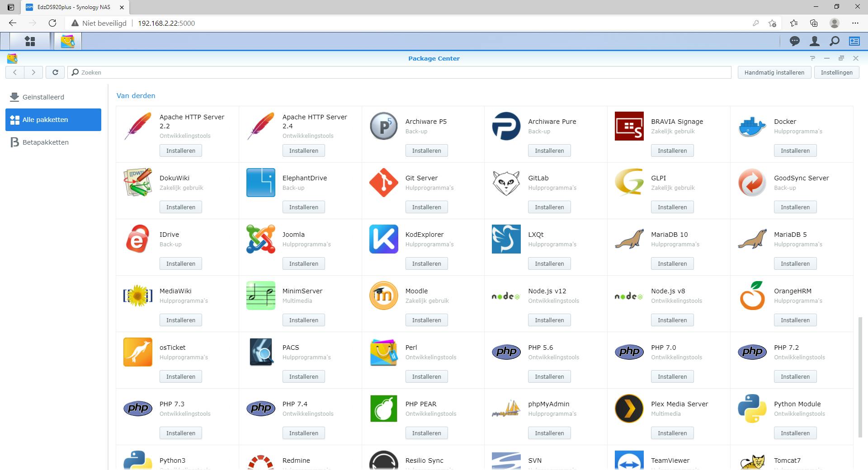Image resolution: width=868 pixels, height=470 pixels.
Task: Click the PHP 7.2 package name
Action: pyautogui.click(x=786, y=348)
